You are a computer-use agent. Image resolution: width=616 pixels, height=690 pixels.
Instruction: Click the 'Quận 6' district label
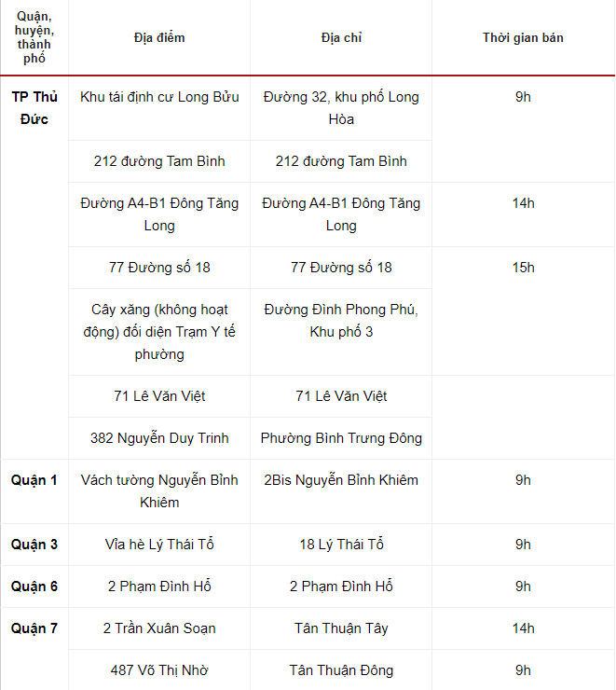click(34, 586)
